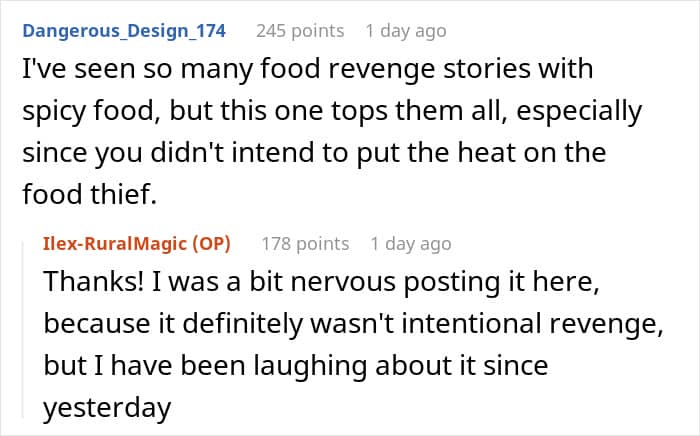The height and width of the screenshot is (436, 700).
Task: Click the 245 points score
Action: click(300, 31)
